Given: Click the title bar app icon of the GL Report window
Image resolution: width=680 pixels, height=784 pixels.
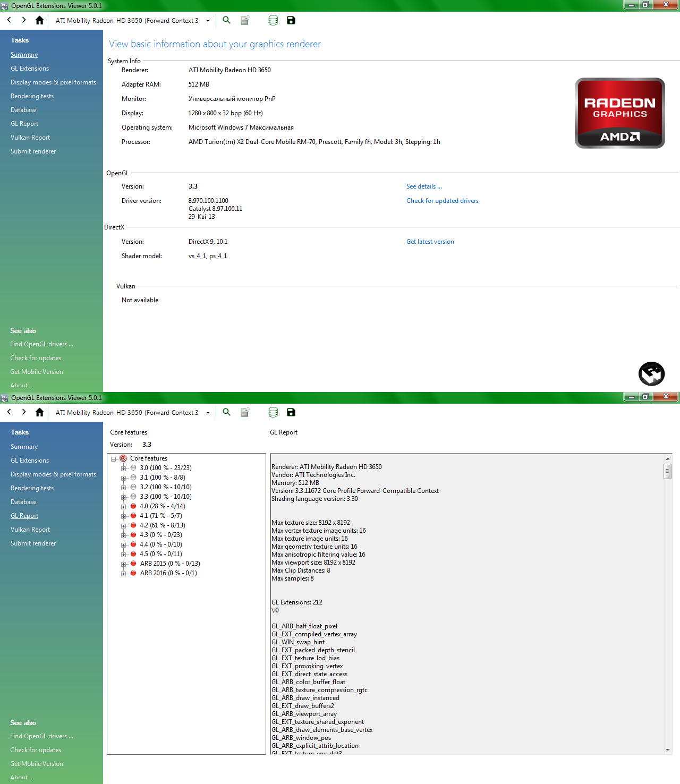Looking at the screenshot, I should pyautogui.click(x=5, y=398).
